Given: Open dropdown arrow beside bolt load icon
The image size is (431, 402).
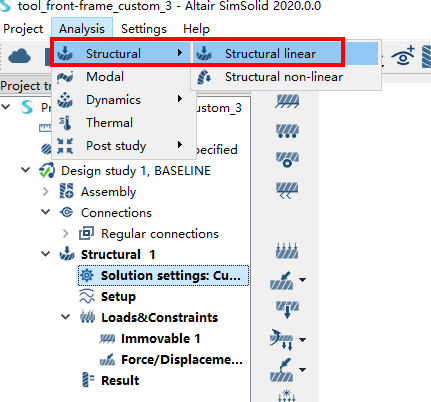Looking at the screenshot, I should pos(302,340).
